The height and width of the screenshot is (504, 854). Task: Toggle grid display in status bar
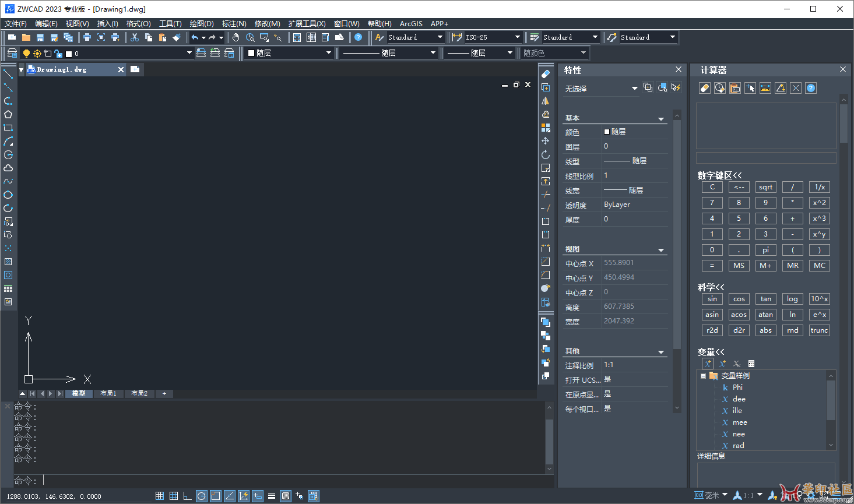point(173,496)
